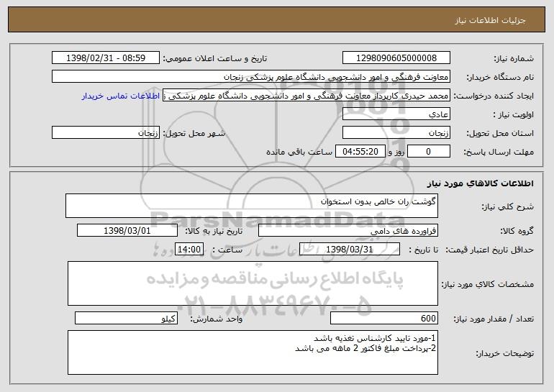The image size is (554, 392).
Task: Click the price validity date field 1398/03/31
Action: (350, 250)
